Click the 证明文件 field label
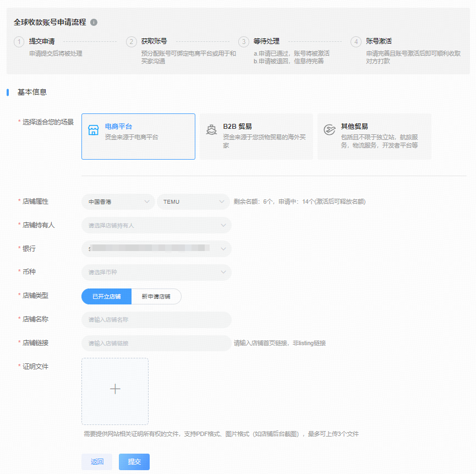 [x=35, y=367]
